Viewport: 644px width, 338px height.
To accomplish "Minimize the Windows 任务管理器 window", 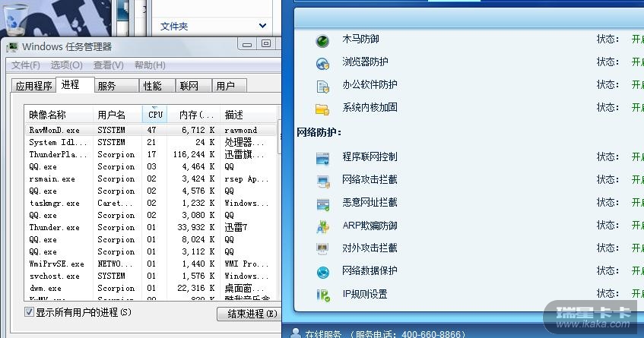I will pos(247,44).
